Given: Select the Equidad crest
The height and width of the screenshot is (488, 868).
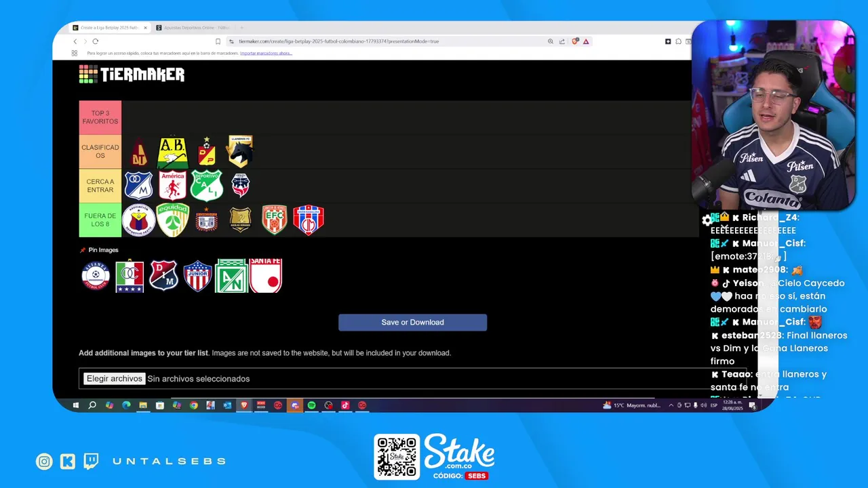Looking at the screenshot, I should (x=172, y=220).
